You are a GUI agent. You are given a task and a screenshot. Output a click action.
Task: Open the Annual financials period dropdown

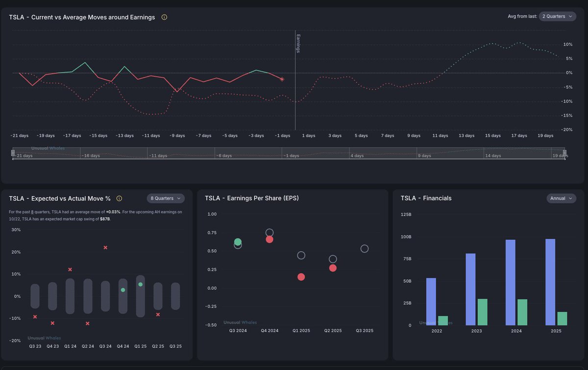pos(561,198)
